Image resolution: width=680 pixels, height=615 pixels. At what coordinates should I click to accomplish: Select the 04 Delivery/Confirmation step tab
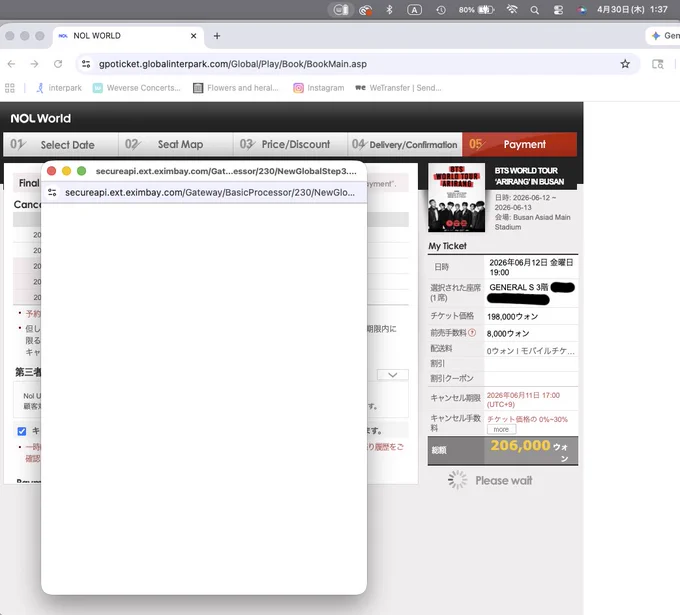tap(405, 144)
